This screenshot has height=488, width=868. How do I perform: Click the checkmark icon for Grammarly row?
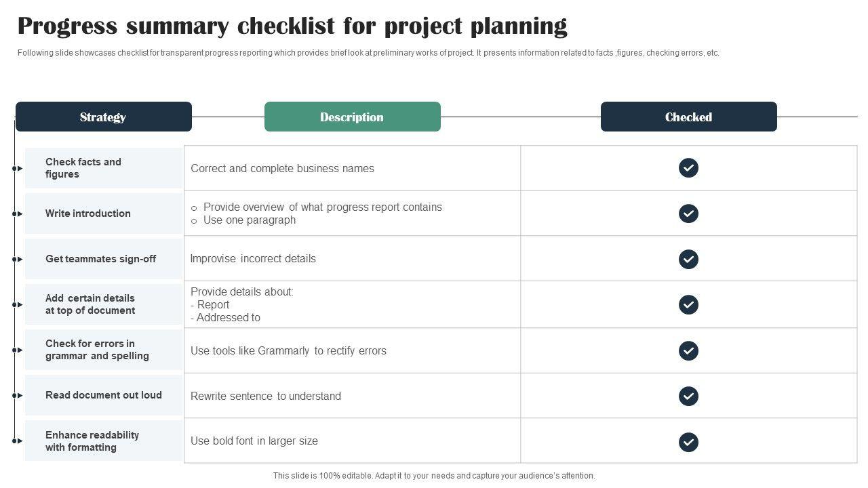[x=688, y=350]
